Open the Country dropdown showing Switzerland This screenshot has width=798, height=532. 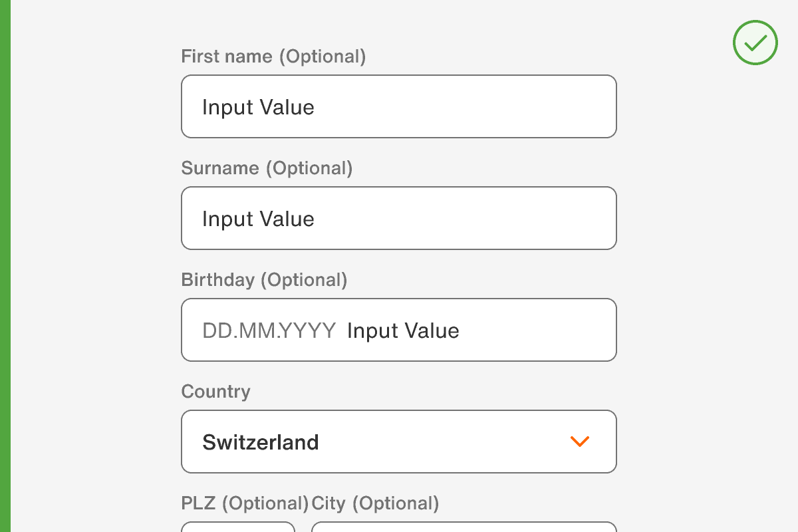[x=399, y=442]
